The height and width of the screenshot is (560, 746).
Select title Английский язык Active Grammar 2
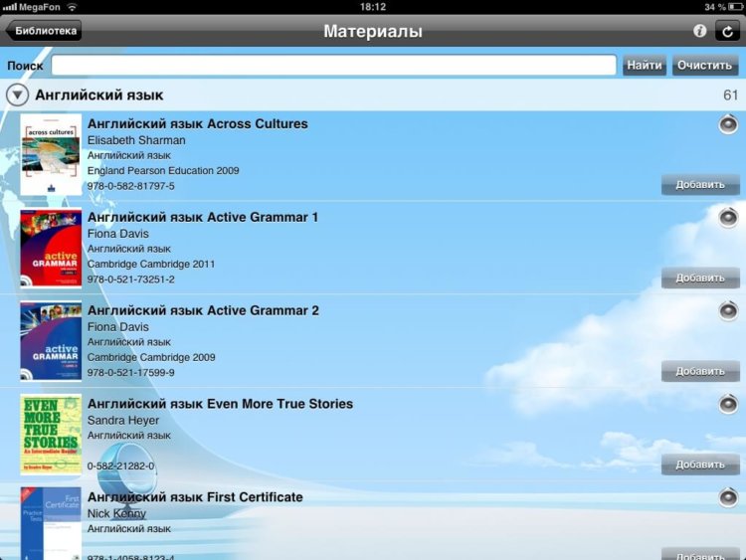coord(203,310)
